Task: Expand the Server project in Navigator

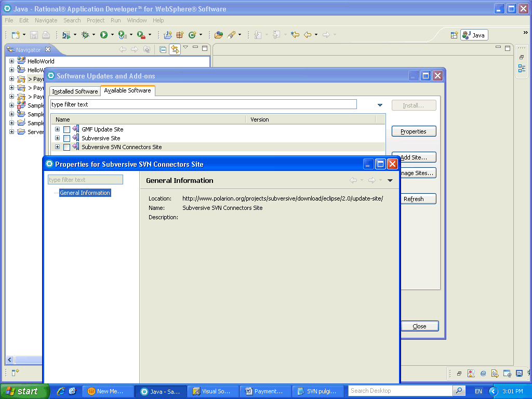Action: [11, 131]
